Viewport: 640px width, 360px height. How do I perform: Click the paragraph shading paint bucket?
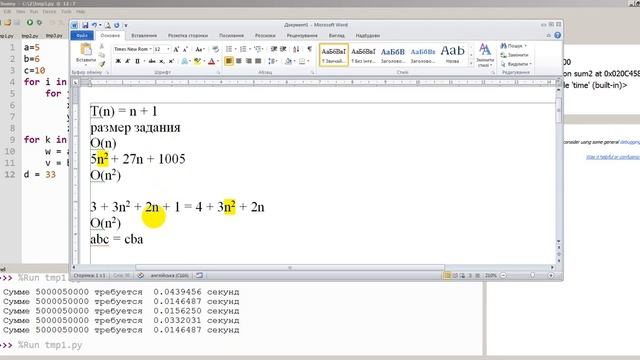[289, 61]
